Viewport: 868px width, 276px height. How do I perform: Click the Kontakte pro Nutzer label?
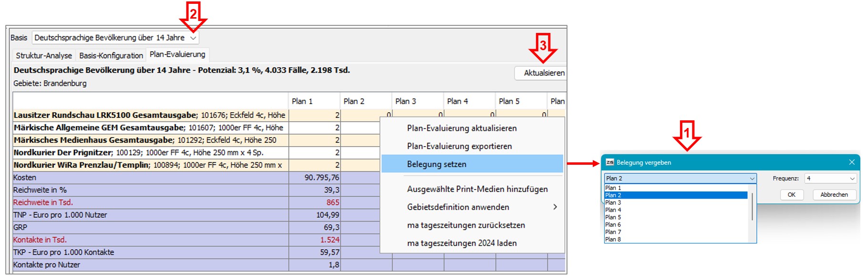47,265
